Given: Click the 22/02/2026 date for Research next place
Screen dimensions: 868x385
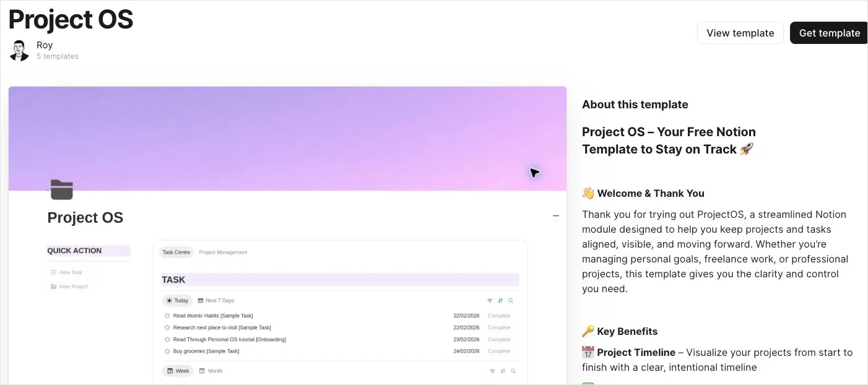Looking at the screenshot, I should point(466,327).
